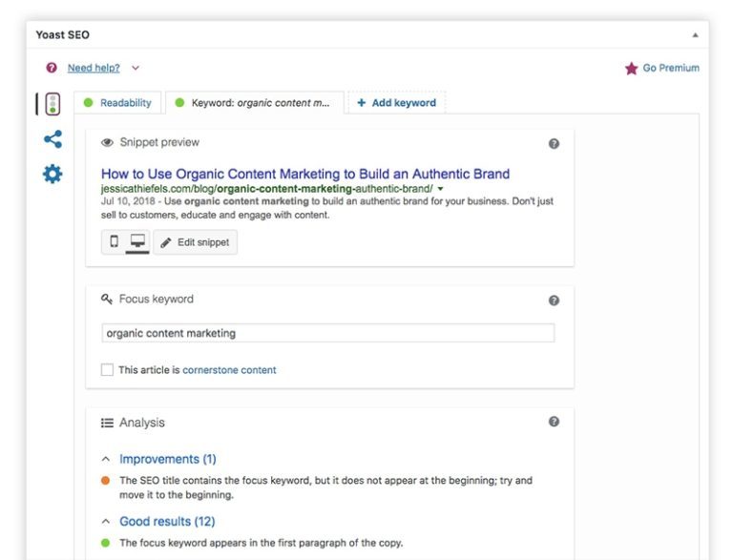
Task: Click the Snippet preview help icon
Action: 554,143
